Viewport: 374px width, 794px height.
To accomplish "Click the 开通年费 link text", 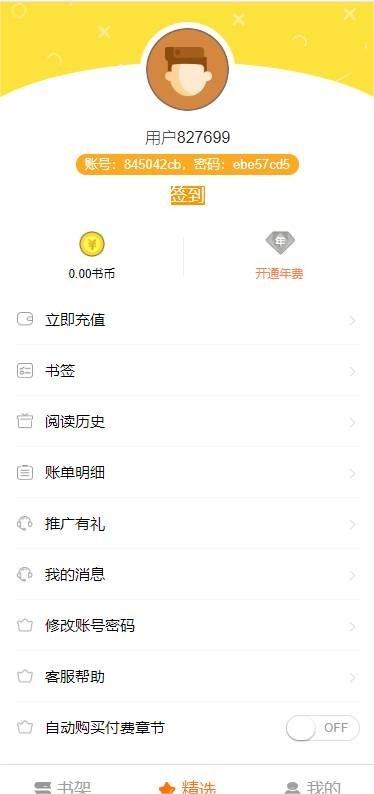I will pyautogui.click(x=279, y=274).
